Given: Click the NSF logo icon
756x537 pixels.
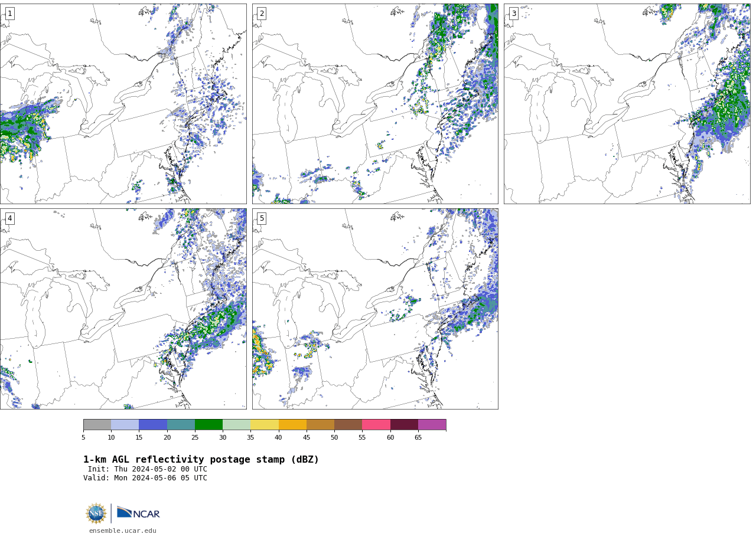Looking at the screenshot, I should pos(96,513).
